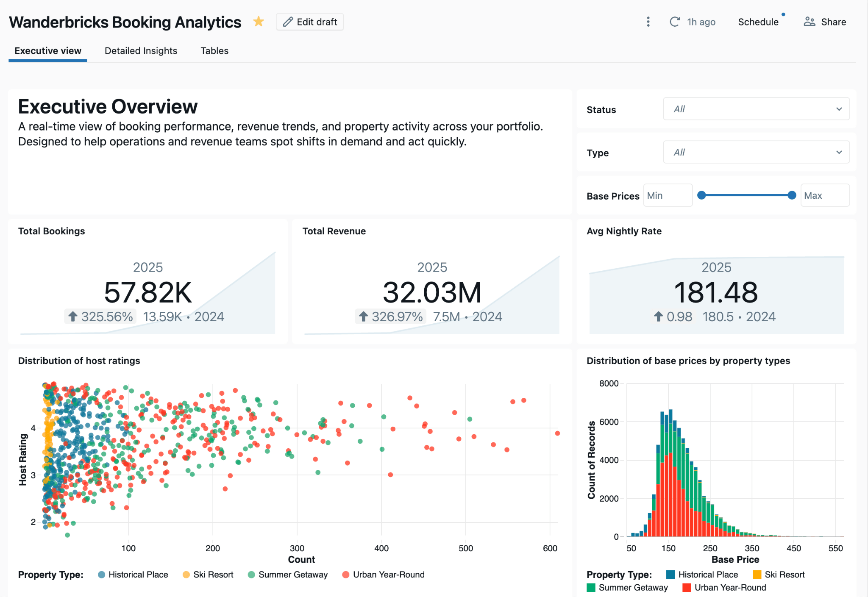This screenshot has width=868, height=597.
Task: Click the Wanderbricks Booking Analytics title
Action: [x=125, y=22]
